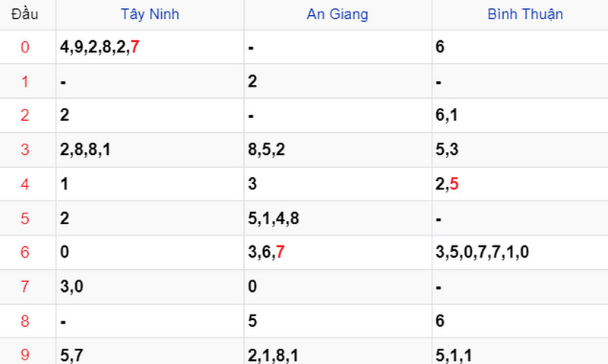Screen dimensions: 608x364
Task: Click Bình Thuận cell 2,5
Action: coord(448,184)
